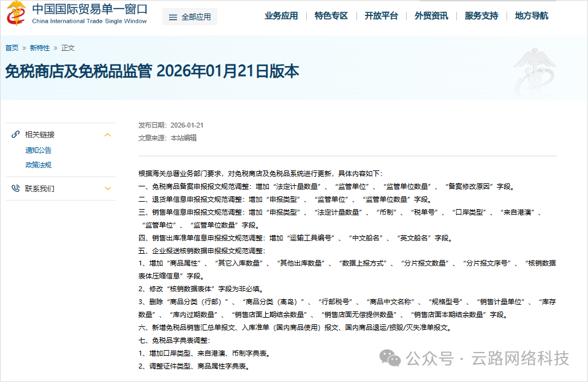The image size is (588, 382).
Task: Collapse the 相关链接 section chevron
Action: tap(107, 134)
